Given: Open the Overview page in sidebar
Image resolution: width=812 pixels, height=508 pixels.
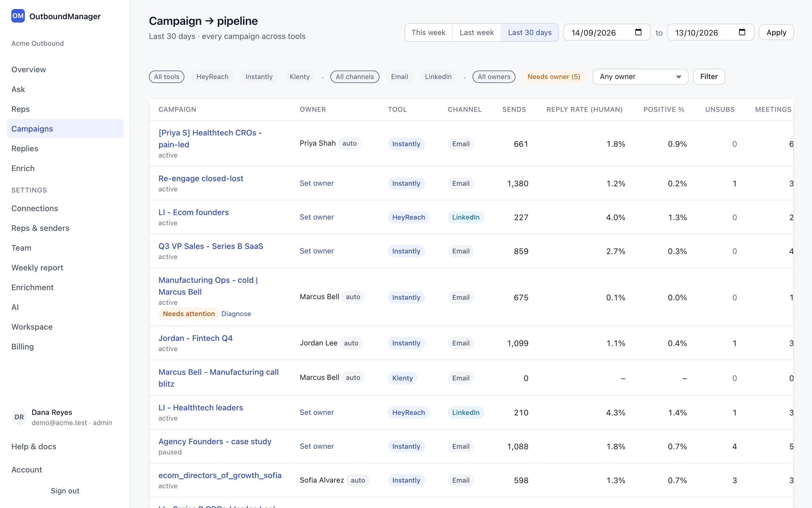Looking at the screenshot, I should tap(65, 69).
